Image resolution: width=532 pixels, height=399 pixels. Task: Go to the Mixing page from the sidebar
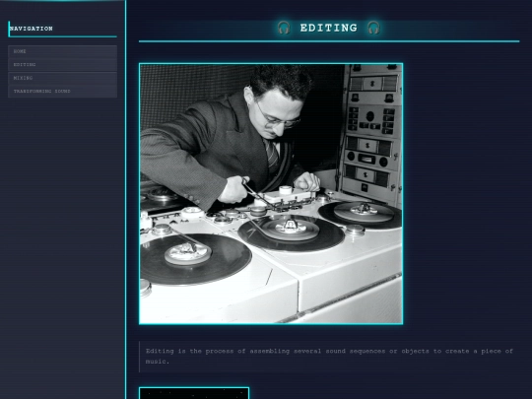point(62,78)
